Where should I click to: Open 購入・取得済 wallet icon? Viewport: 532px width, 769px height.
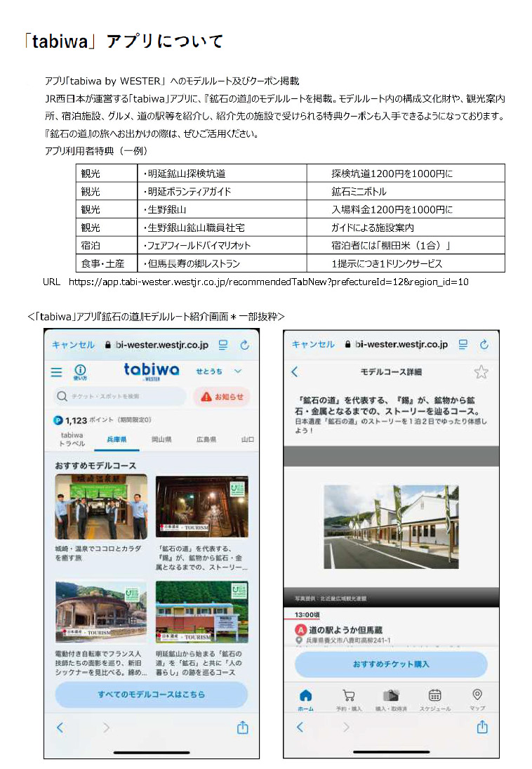pyautogui.click(x=391, y=700)
